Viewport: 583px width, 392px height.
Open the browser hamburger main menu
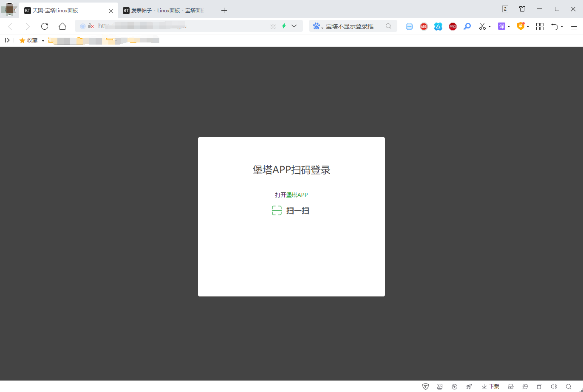pos(574,26)
